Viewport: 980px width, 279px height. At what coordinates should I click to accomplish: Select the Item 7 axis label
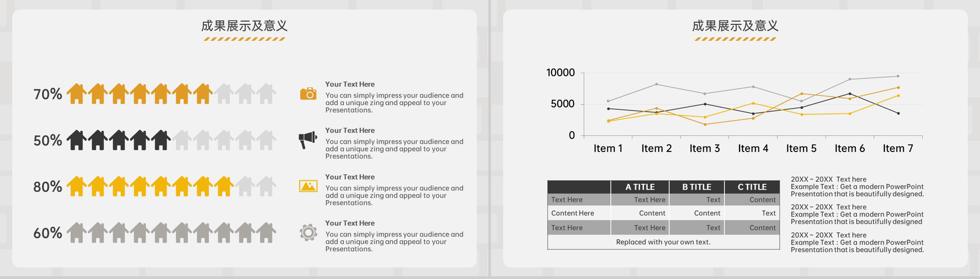[898, 148]
